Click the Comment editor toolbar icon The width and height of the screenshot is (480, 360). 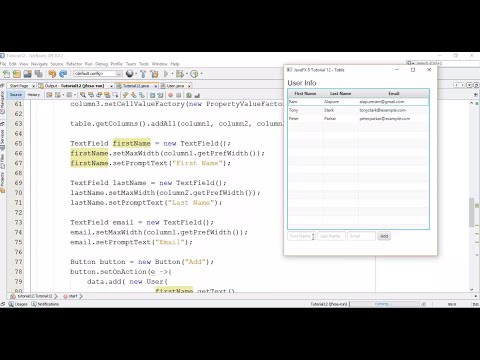coord(189,95)
